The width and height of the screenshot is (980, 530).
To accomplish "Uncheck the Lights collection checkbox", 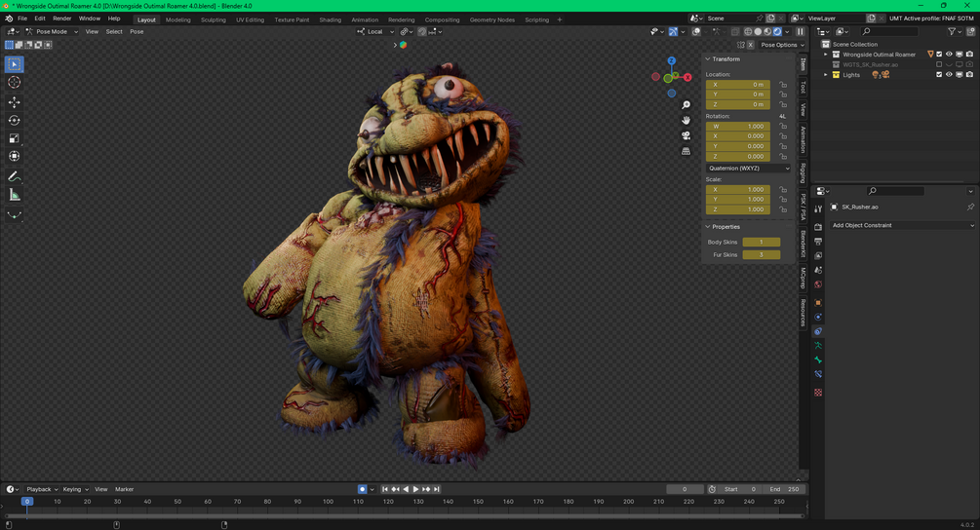I will 939,75.
